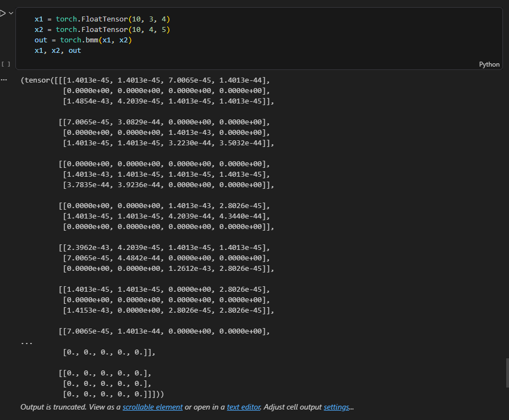
Task: Open cell output settings link
Action: [336, 407]
